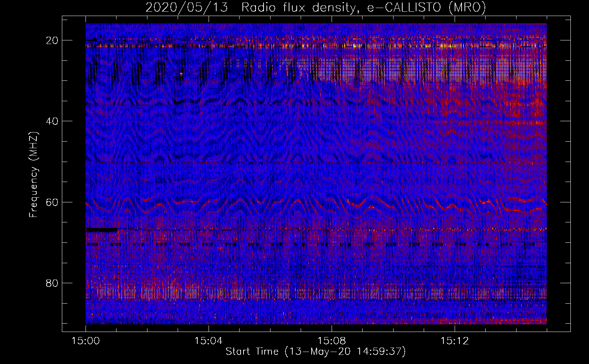Click the plot title "2020/05/13 Radio flux density, e-CALLISTO (MRO)"
Viewport: 589px width, 364px height.
(x=316, y=7)
